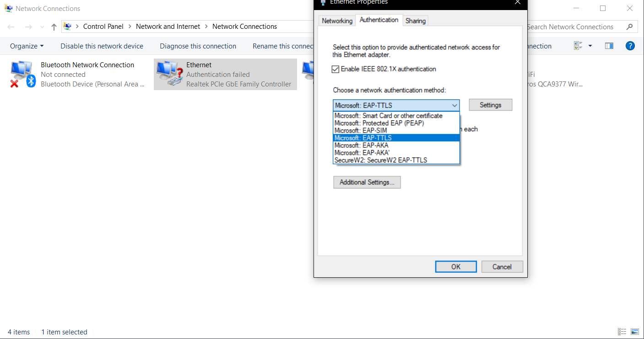Click Rename this connection

tap(283, 46)
